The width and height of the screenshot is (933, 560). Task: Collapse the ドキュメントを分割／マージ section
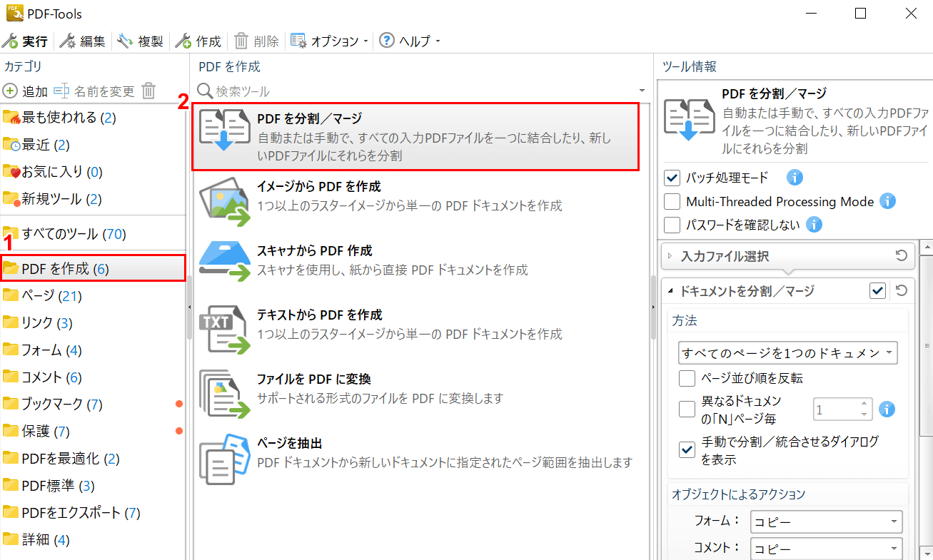tap(671, 291)
